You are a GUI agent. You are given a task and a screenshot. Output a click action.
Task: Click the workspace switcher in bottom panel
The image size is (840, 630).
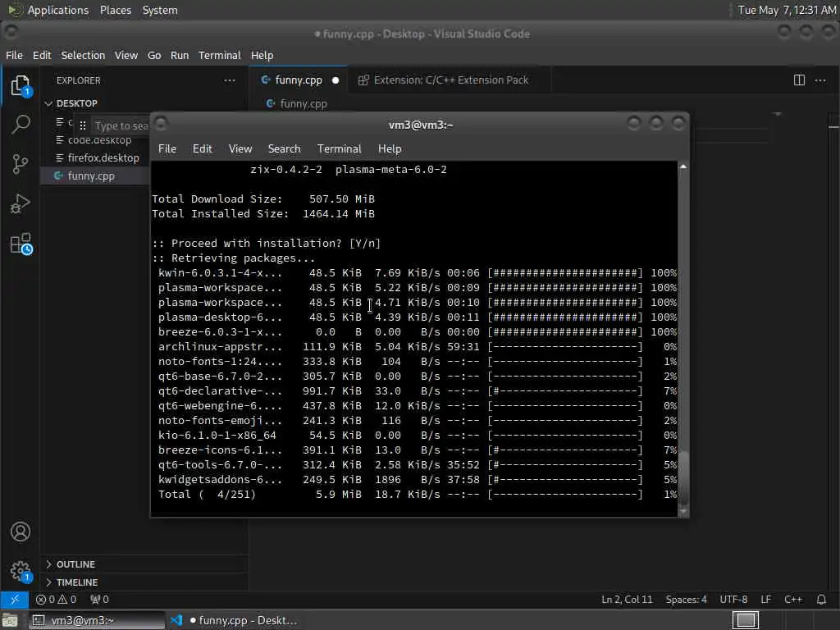(x=746, y=620)
